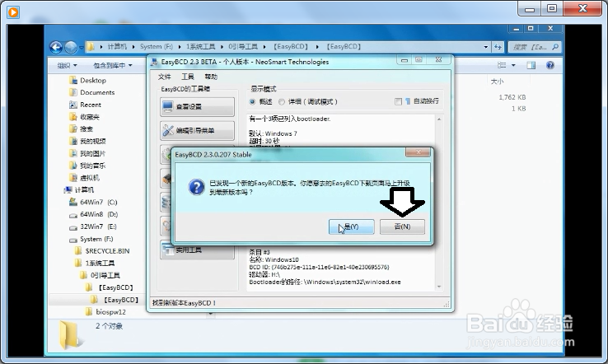Click the refresh icon next to address bar
Viewport: 608px width, 364px height.
pos(498,47)
